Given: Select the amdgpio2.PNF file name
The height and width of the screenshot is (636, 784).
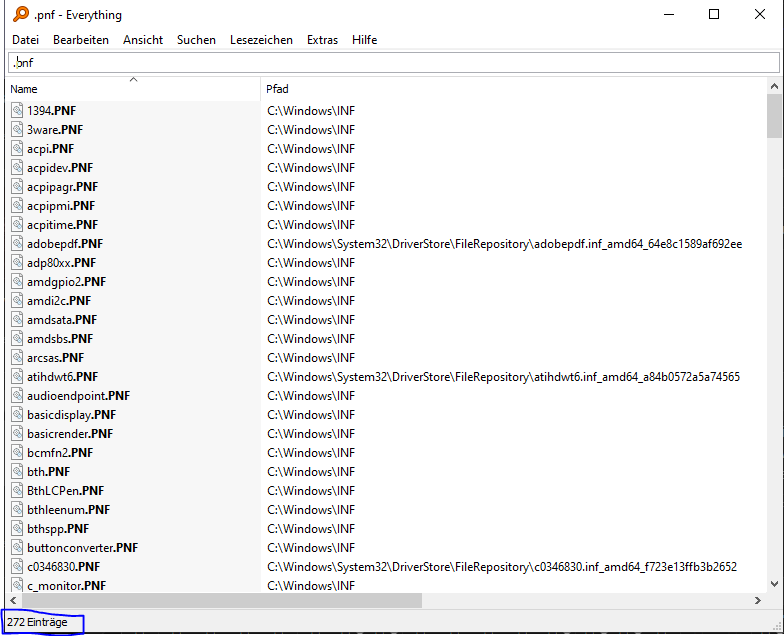Looking at the screenshot, I should tap(66, 282).
